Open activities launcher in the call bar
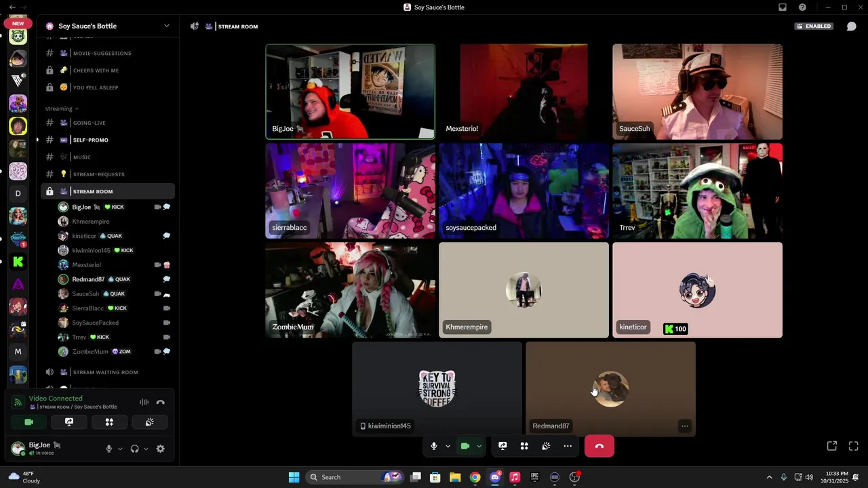 [x=524, y=446]
